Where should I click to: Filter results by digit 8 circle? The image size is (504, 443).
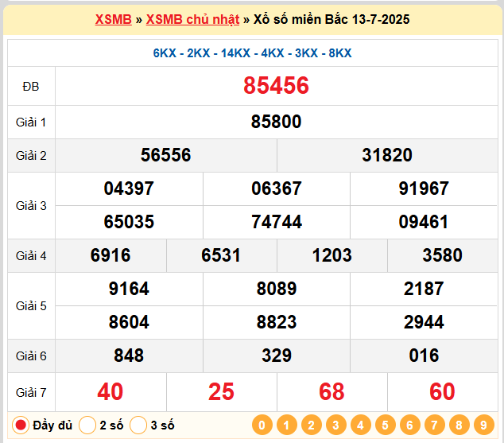click(x=459, y=425)
